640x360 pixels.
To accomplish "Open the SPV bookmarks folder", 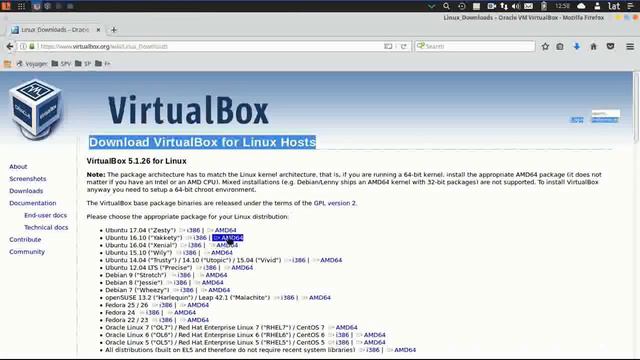I will pyautogui.click(x=61, y=64).
